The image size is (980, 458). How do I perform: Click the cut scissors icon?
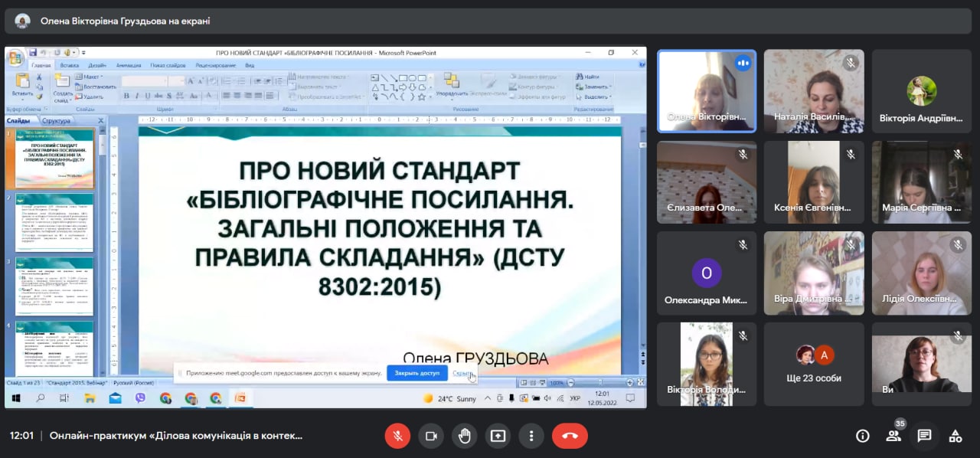coord(39,77)
